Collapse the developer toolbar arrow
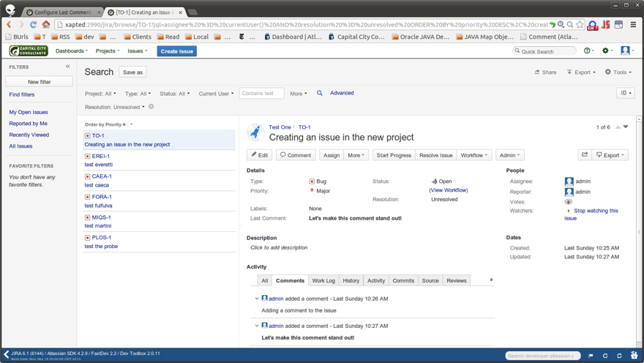The image size is (644, 363). pyautogui.click(x=6, y=354)
